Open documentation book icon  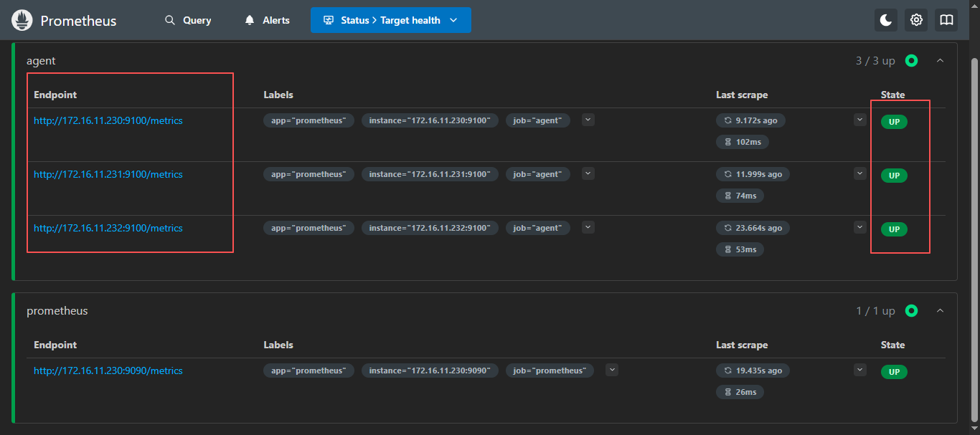point(946,20)
